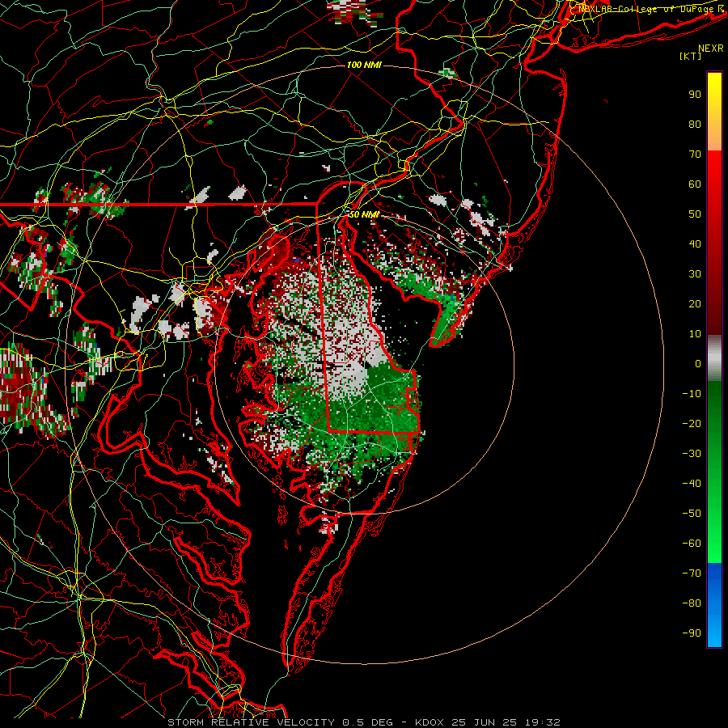The height and width of the screenshot is (728, 728).
Task: Click the blue bottom segment of the color bar
Action: click(714, 605)
